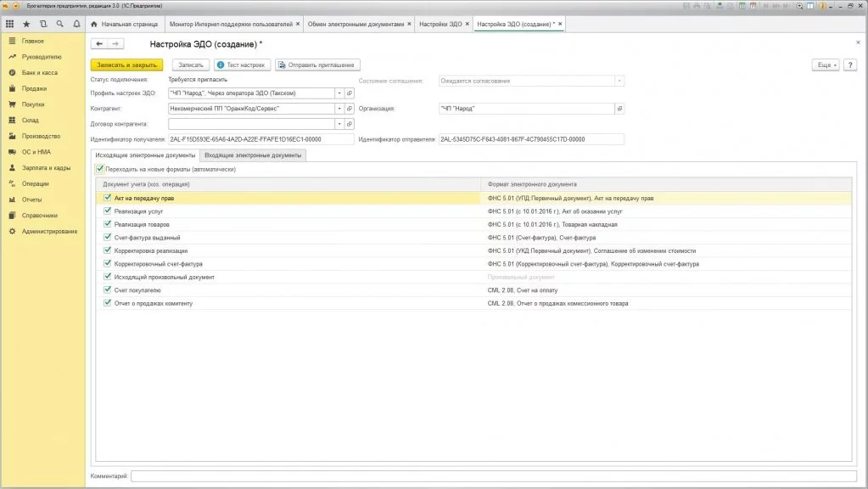This screenshot has width=868, height=489.
Task: Click 'Отправить приглашение' button
Action: point(318,65)
